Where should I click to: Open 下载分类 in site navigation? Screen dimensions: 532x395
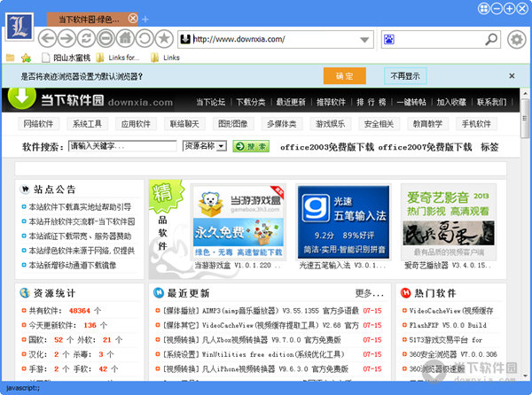tap(251, 102)
